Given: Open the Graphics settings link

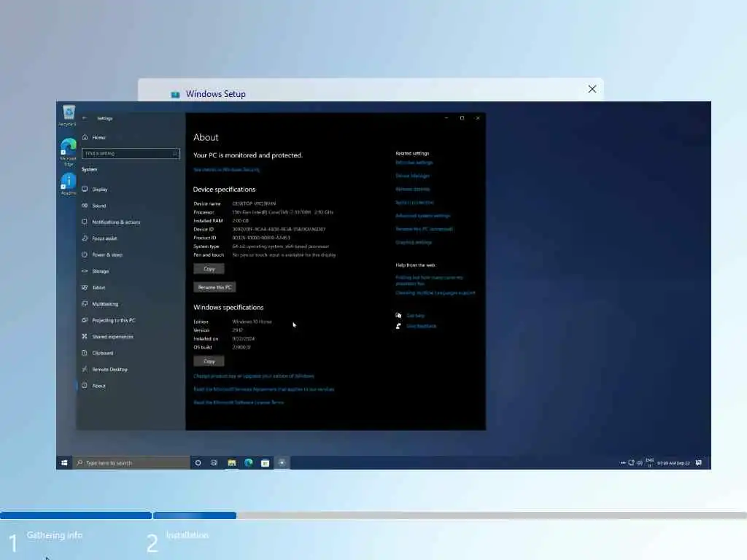Looking at the screenshot, I should (414, 242).
